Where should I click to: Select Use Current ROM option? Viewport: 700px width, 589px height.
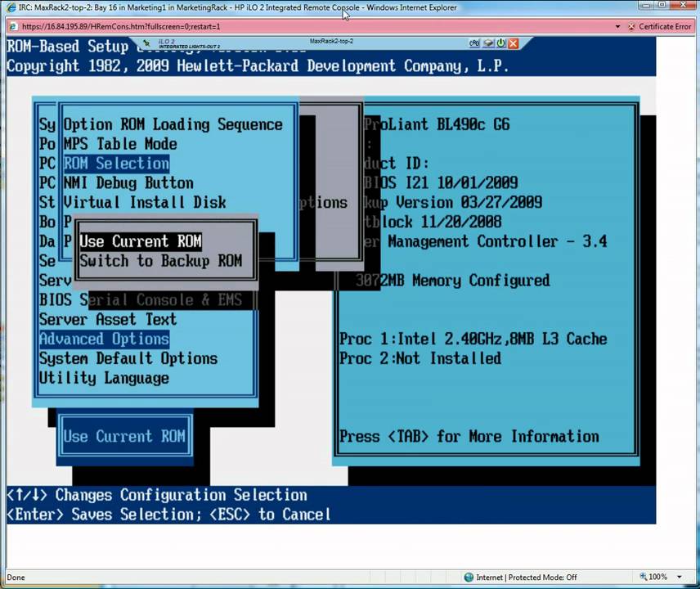click(x=141, y=241)
